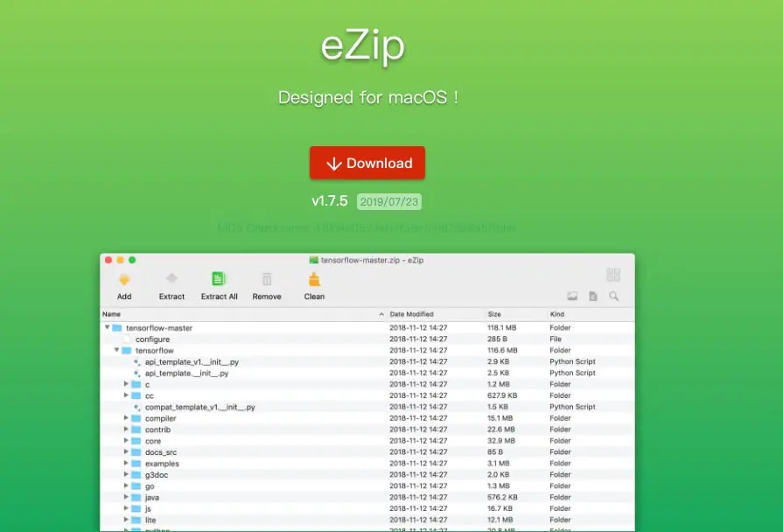Click the image preview icon in toolbar
Image resolution: width=783 pixels, height=532 pixels.
tap(572, 297)
